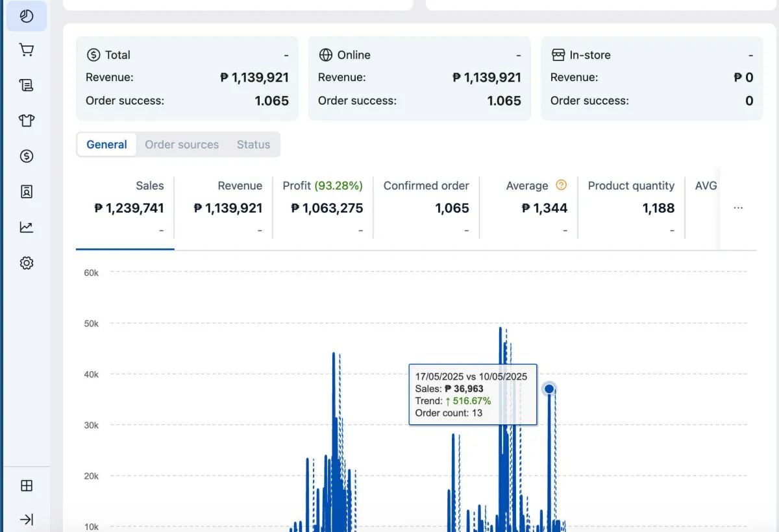This screenshot has height=532, width=779.
Task: Open the receipt scroll icon in sidebar
Action: (x=27, y=85)
